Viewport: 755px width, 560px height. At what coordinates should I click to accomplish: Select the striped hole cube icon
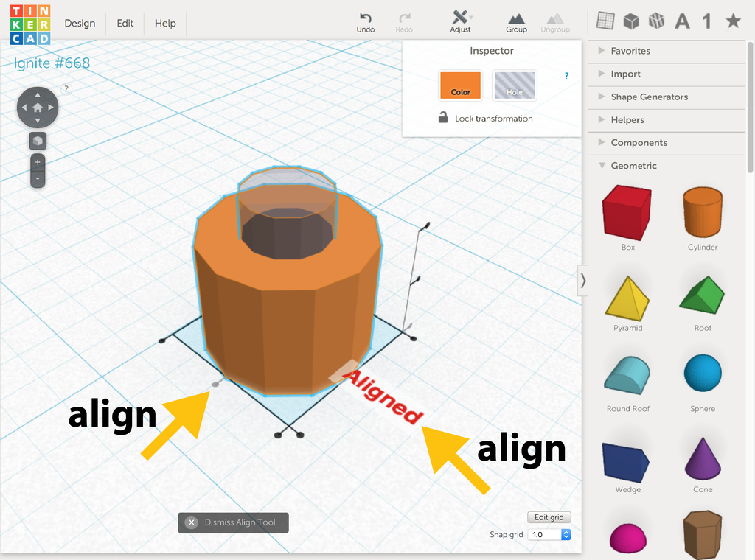pos(656,21)
